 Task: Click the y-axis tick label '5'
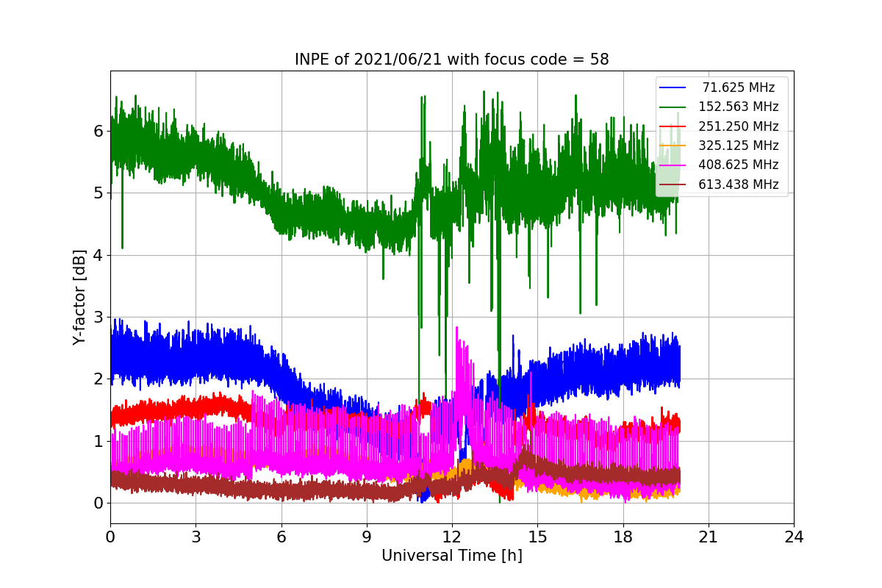(98, 193)
